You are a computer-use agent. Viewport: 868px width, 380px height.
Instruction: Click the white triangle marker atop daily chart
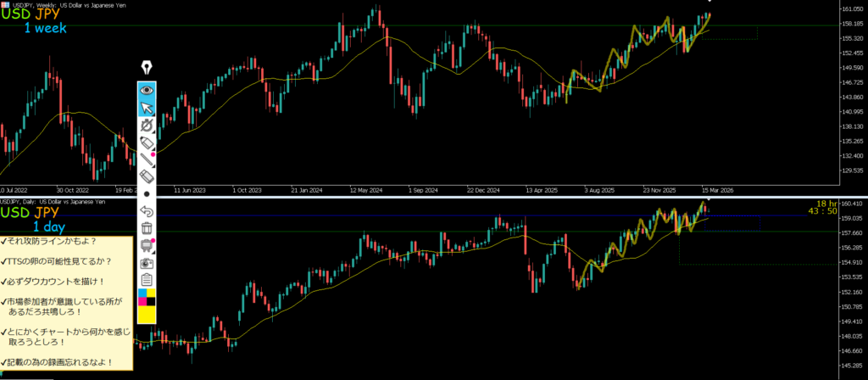coord(710,198)
